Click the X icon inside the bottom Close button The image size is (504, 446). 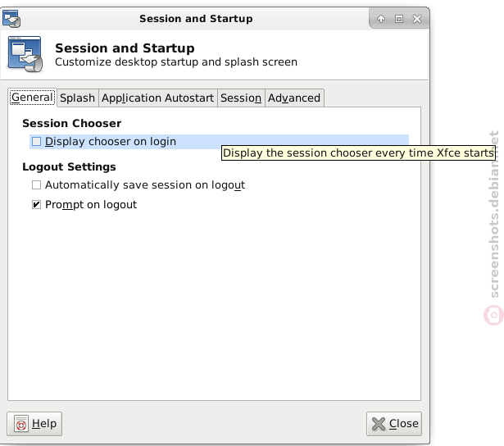point(379,424)
